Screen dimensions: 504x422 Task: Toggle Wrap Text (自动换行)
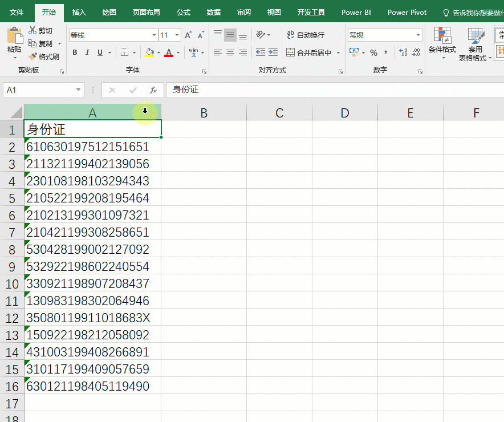coord(306,35)
